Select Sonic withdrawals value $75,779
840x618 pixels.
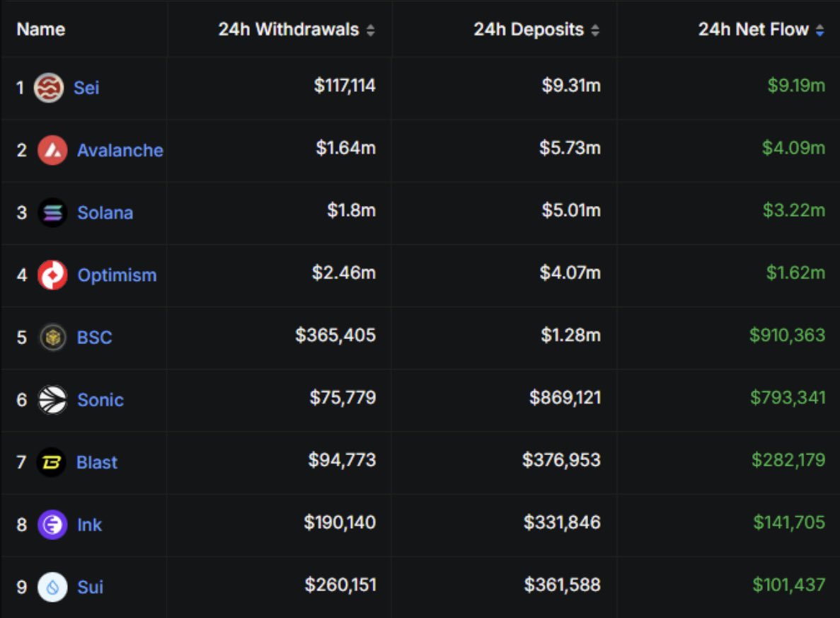click(x=343, y=397)
